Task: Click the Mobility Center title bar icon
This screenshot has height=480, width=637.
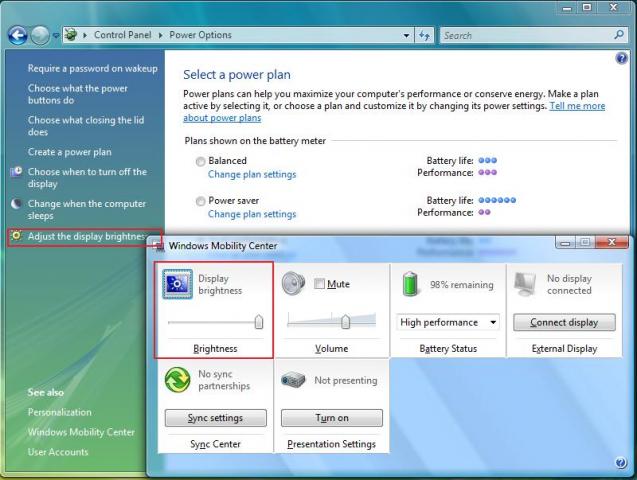Action: pyautogui.click(x=158, y=245)
